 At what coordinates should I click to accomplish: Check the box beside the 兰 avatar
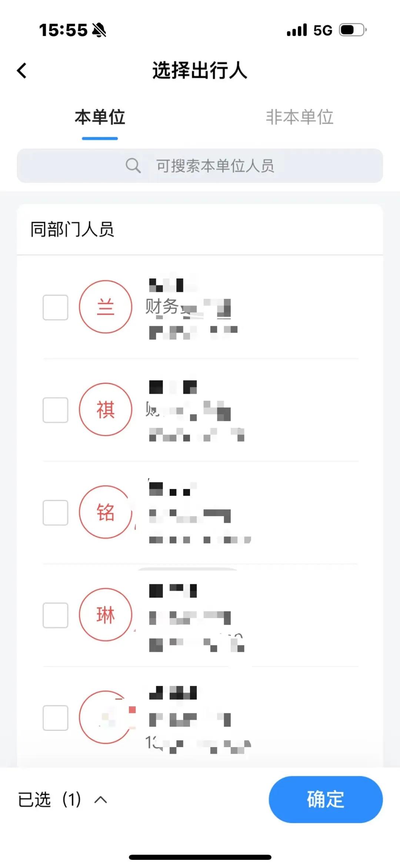(x=56, y=307)
